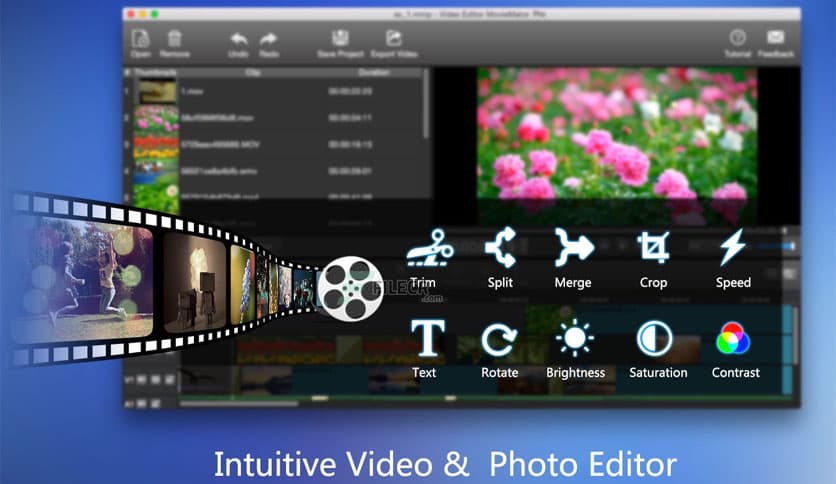Click the Undo arrow icon

coord(238,39)
